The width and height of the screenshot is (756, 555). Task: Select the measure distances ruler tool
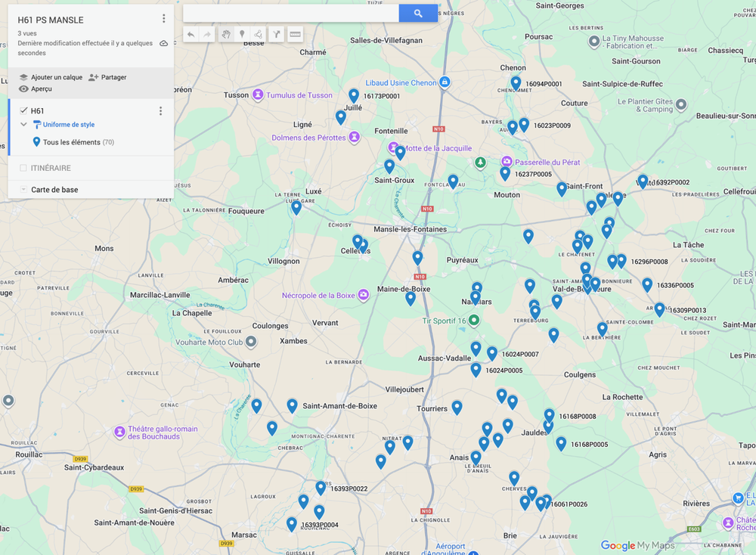tap(295, 34)
